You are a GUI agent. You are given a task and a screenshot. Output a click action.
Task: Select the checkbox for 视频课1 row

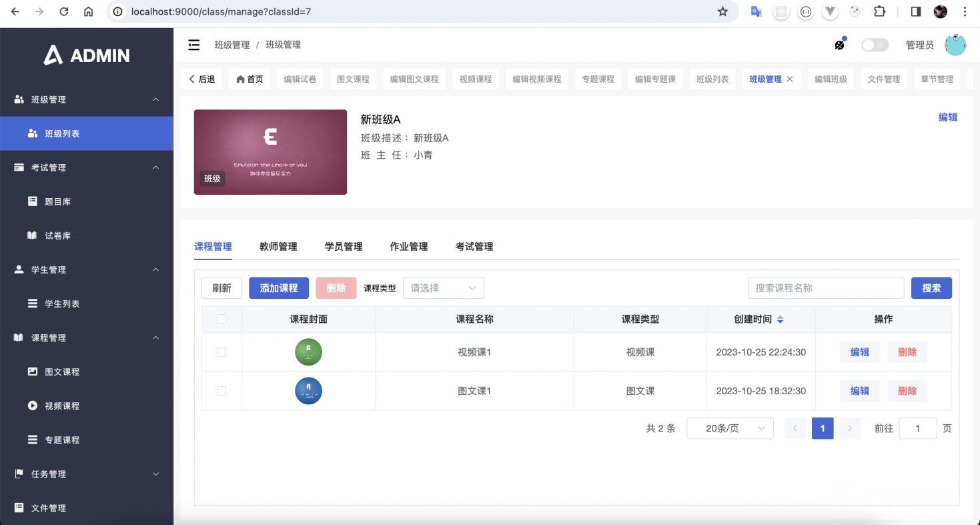point(221,352)
